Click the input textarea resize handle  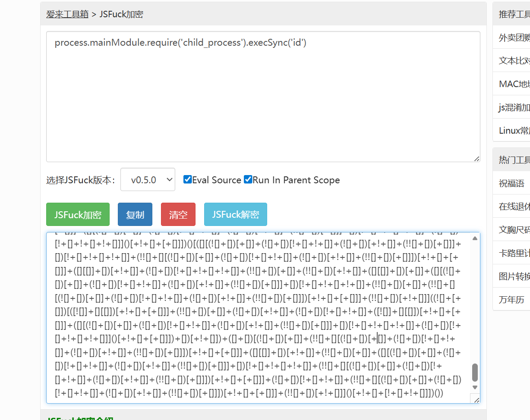[476, 159]
